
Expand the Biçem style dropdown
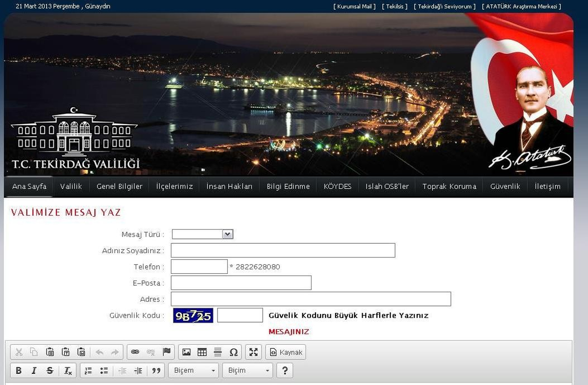pyautogui.click(x=194, y=370)
